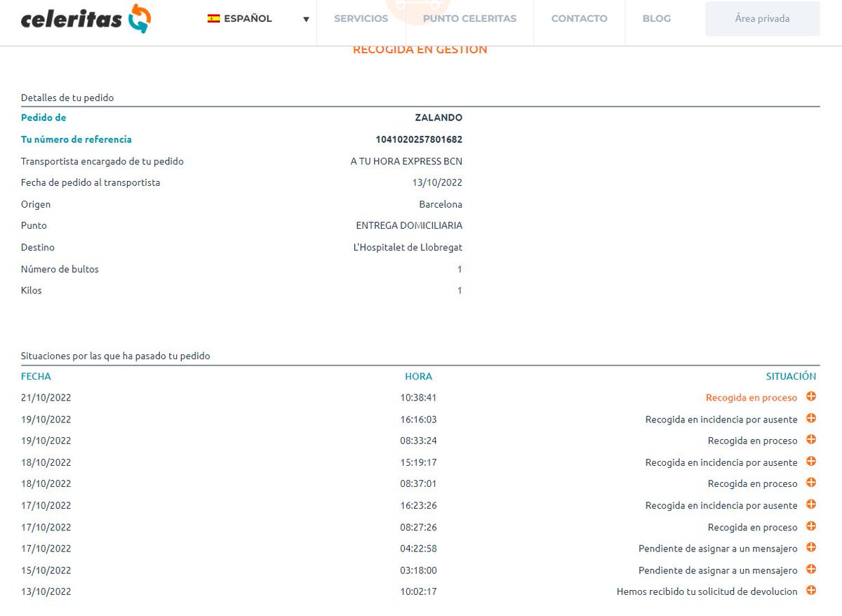Expand plus icon for 18/10/2022 08:37:01 row
842x616 pixels.
point(811,483)
